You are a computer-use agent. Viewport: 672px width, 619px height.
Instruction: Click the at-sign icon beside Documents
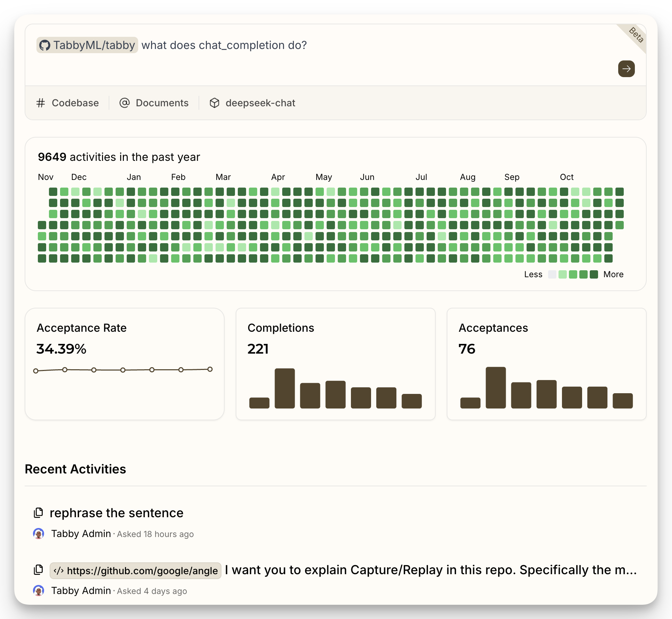pos(124,103)
